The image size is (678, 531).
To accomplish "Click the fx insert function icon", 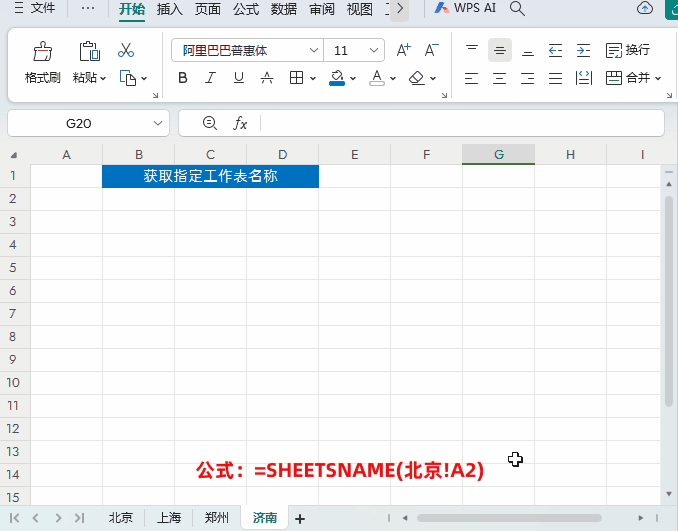I will click(240, 123).
